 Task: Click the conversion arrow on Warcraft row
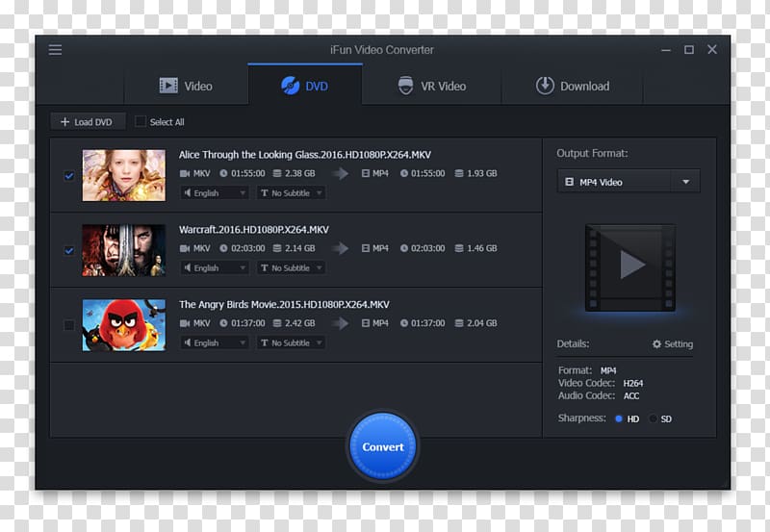pyautogui.click(x=340, y=248)
